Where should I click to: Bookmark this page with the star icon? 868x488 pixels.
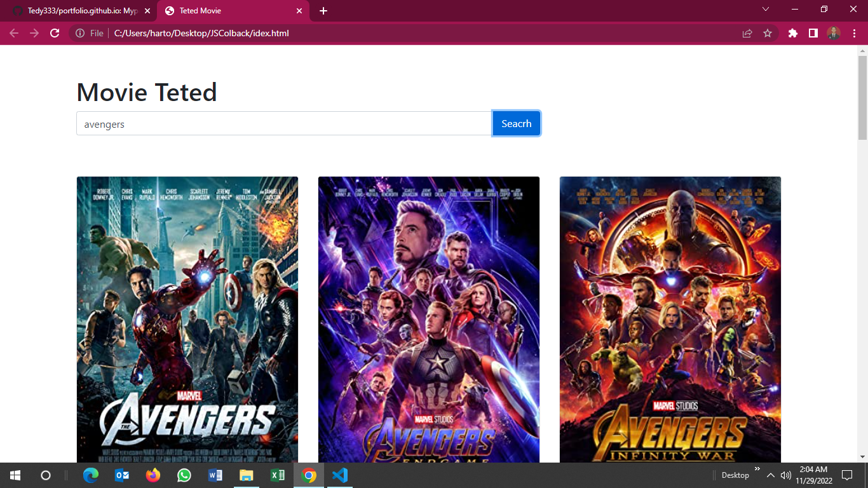[768, 33]
